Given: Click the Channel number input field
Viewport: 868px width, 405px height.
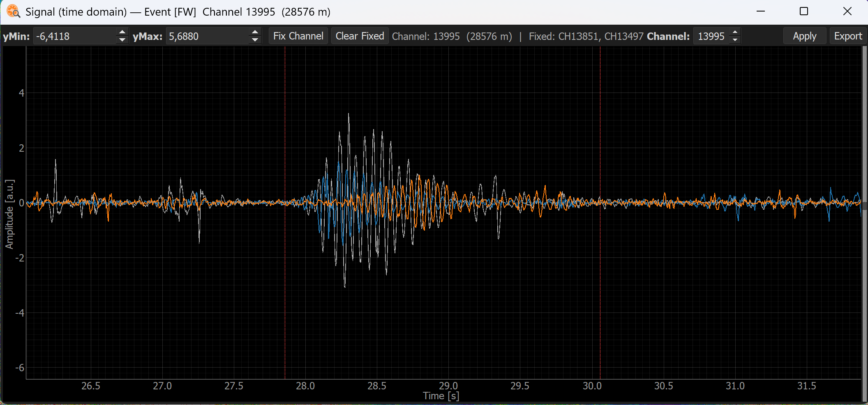Looking at the screenshot, I should (712, 36).
